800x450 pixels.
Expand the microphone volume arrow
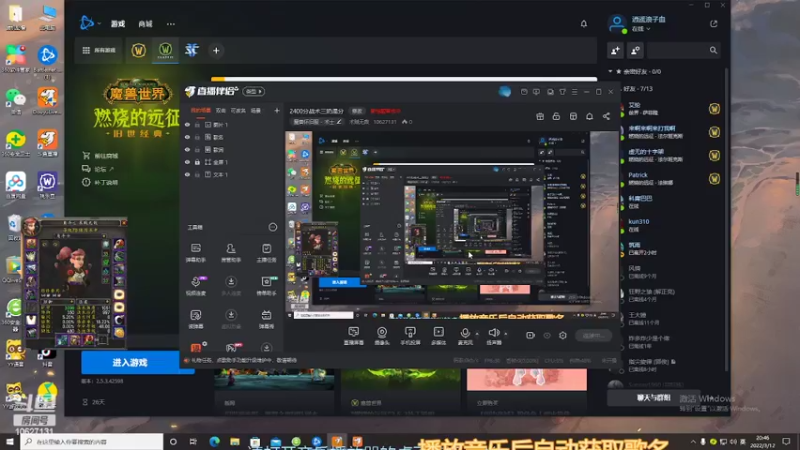[x=477, y=334]
